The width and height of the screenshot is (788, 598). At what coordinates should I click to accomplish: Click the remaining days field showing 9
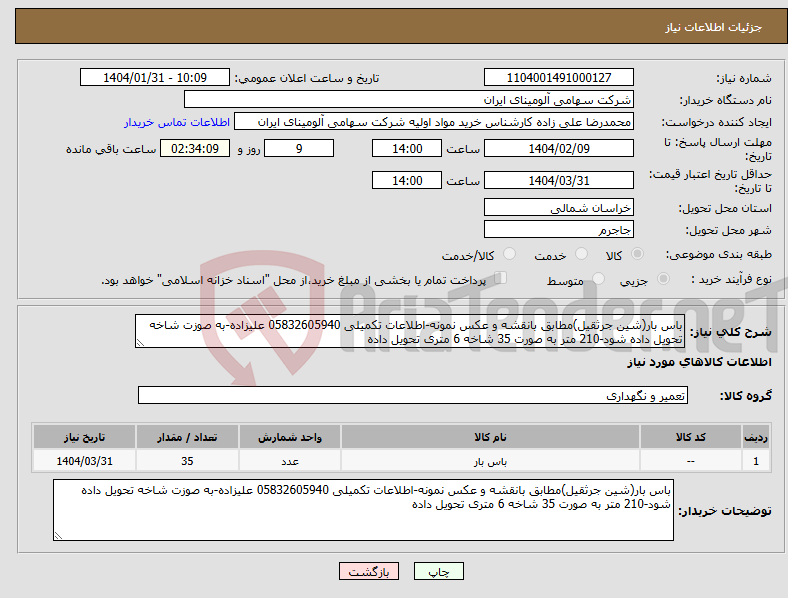pos(299,149)
